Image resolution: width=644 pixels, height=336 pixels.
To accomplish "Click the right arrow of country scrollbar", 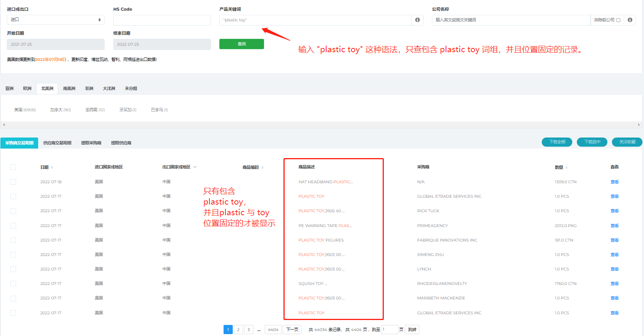I will tap(639, 125).
